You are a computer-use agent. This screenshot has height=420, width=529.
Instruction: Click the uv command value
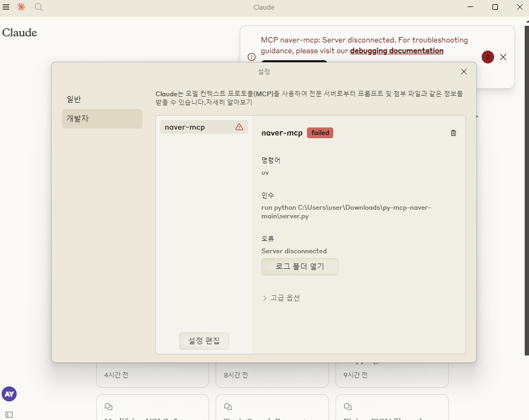tap(265, 173)
